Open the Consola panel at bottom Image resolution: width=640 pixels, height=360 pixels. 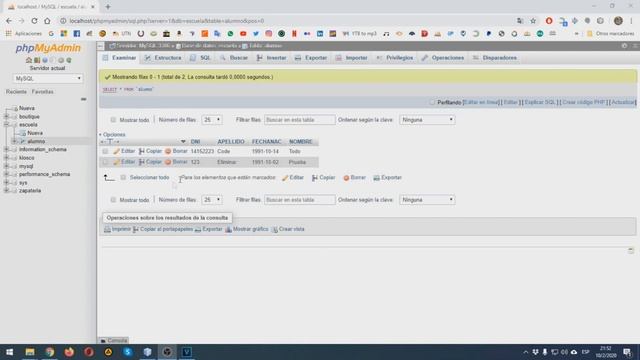[x=114, y=340]
